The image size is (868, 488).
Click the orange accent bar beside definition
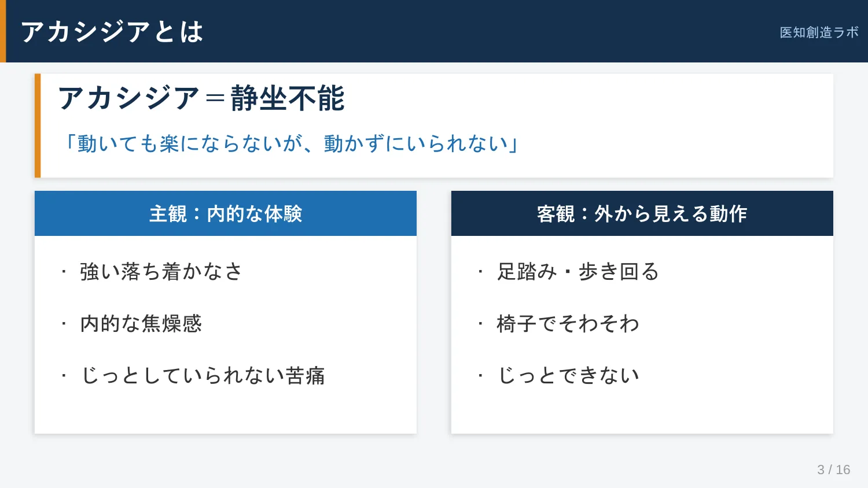tap(38, 125)
